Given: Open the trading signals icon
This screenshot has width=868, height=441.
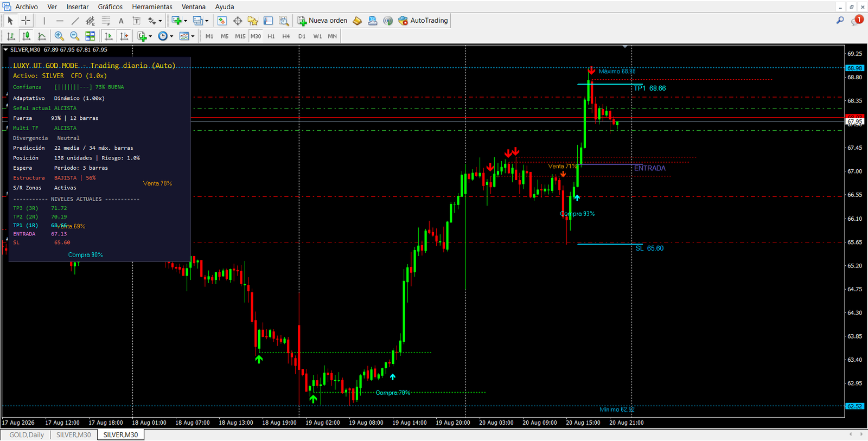Looking at the screenshot, I should (388, 21).
